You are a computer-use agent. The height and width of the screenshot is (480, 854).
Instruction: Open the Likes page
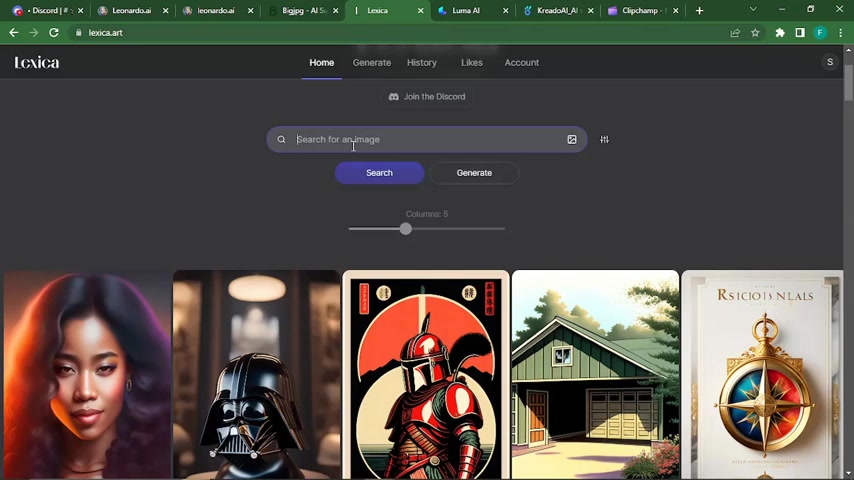tap(472, 63)
